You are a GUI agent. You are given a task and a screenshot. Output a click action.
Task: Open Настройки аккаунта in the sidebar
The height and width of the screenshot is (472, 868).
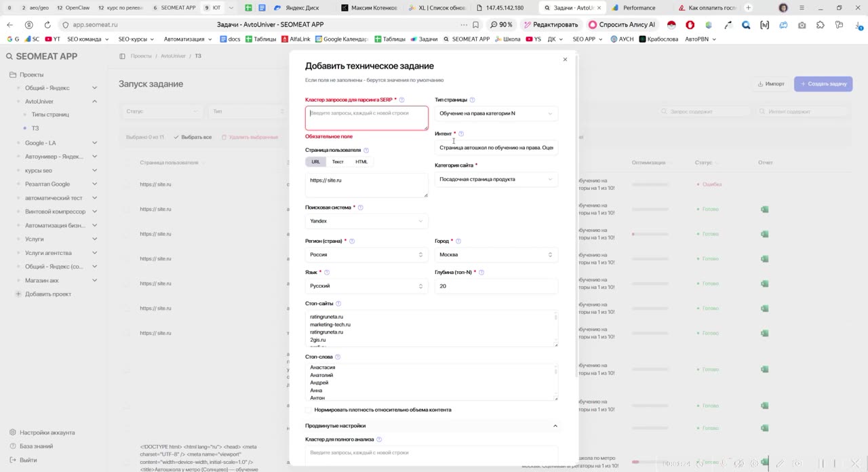(42, 433)
